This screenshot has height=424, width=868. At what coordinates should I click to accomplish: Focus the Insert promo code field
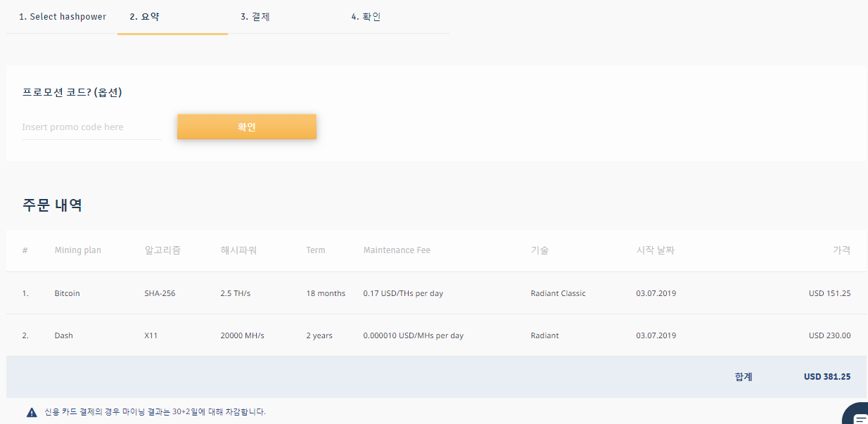[x=92, y=127]
